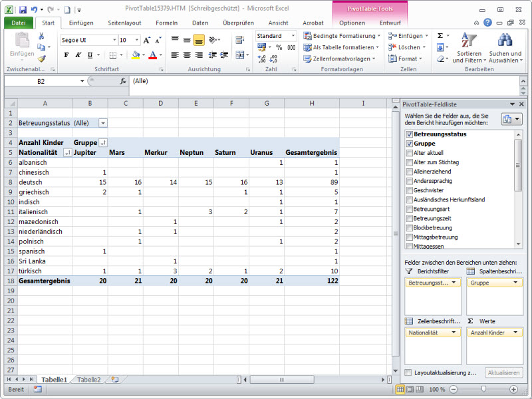The width and height of the screenshot is (532, 399).
Task: Click the Save icon in quick access toolbar
Action: click(x=23, y=10)
